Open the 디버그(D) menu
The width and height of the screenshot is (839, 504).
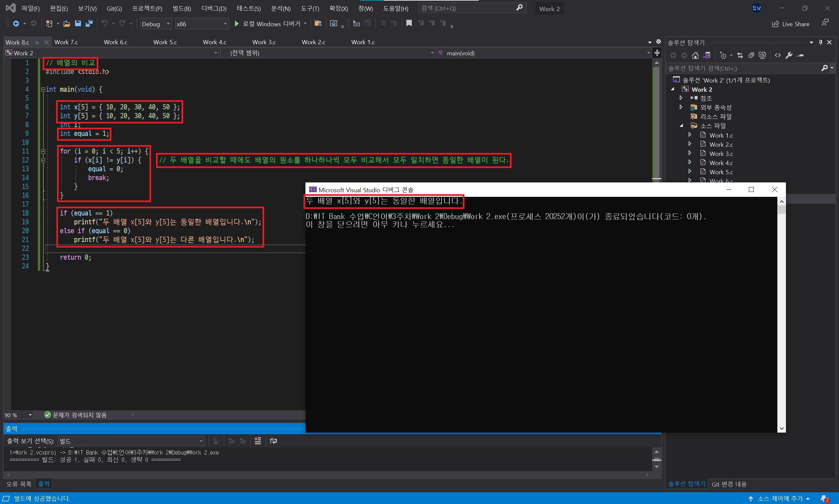[x=214, y=9]
